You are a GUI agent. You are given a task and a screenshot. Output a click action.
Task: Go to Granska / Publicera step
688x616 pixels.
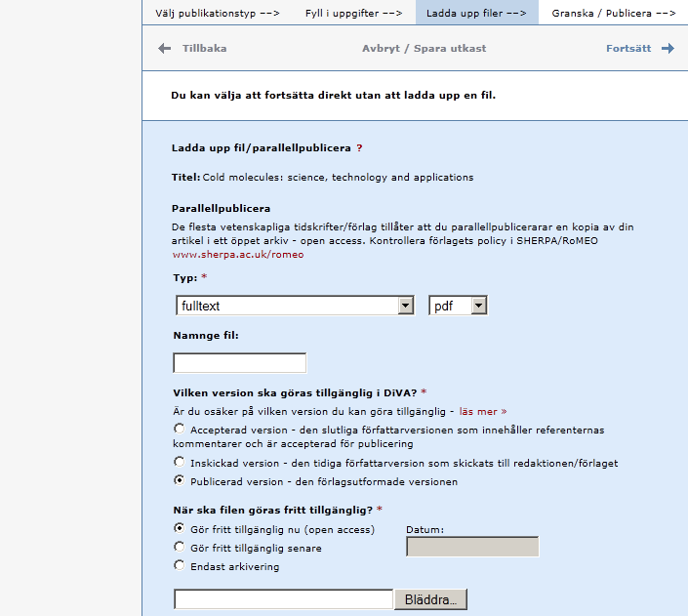[x=614, y=13]
